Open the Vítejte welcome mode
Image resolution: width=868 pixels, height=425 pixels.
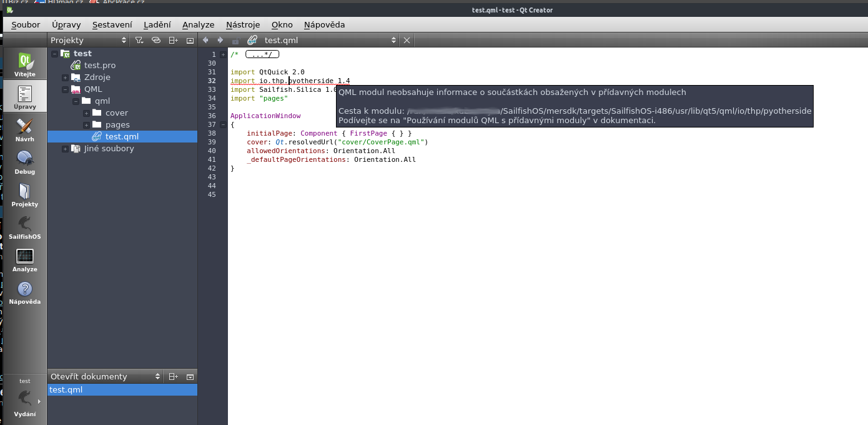(x=25, y=64)
